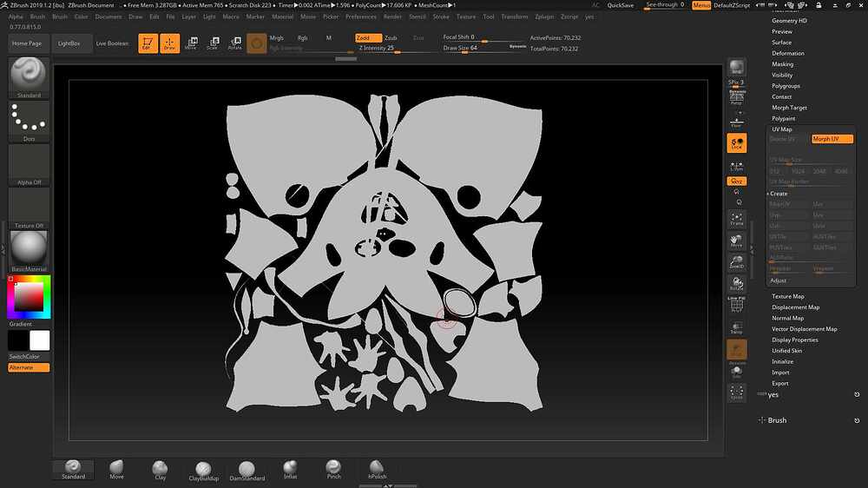Screen dimensions: 868x488
Task: Toggle the Dynamic Persp icon
Action: 736,97
